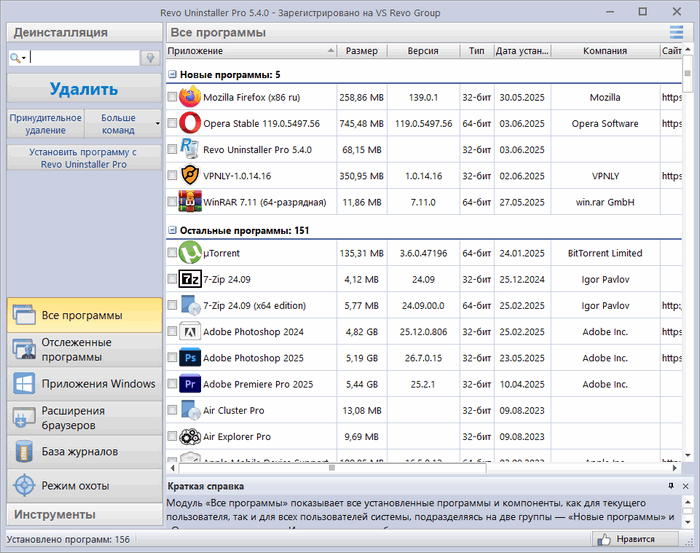Click the WinRAR books icon
700x553 pixels.
190,201
